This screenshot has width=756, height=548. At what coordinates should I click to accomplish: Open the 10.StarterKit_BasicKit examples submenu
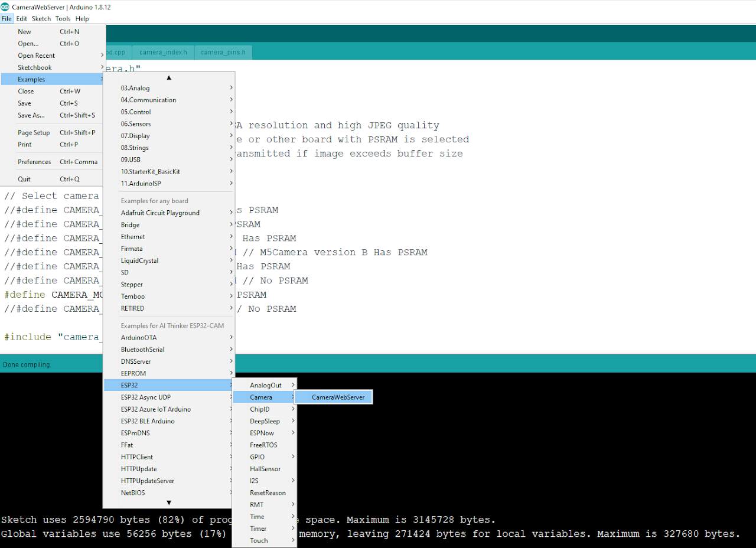[x=169, y=171]
